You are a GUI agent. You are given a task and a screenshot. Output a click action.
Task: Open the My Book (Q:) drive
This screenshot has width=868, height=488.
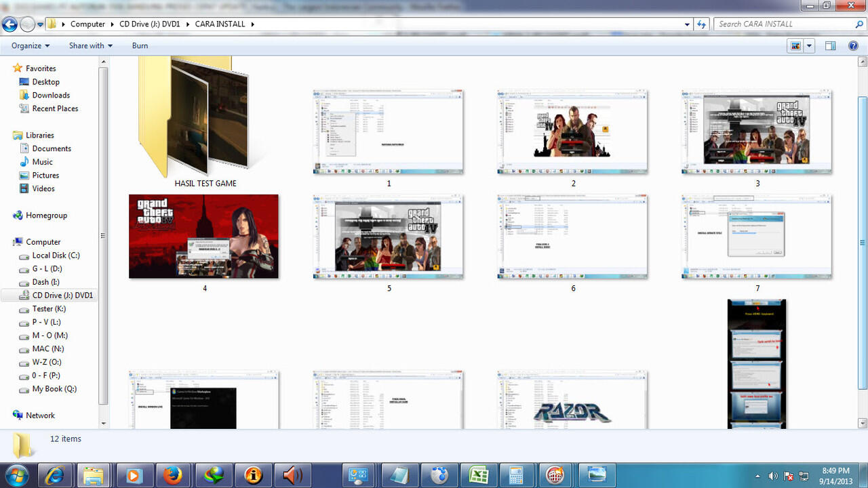click(x=47, y=389)
